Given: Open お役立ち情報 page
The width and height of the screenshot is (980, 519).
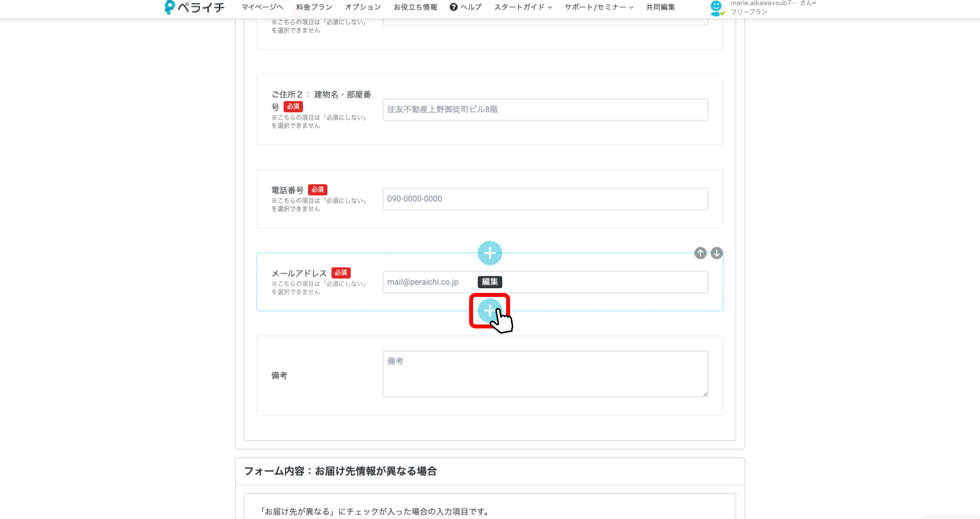Looking at the screenshot, I should 416,7.
